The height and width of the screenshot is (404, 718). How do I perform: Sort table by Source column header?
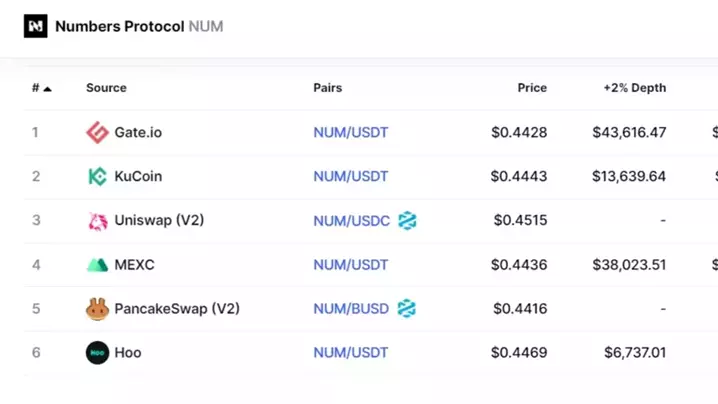click(106, 88)
